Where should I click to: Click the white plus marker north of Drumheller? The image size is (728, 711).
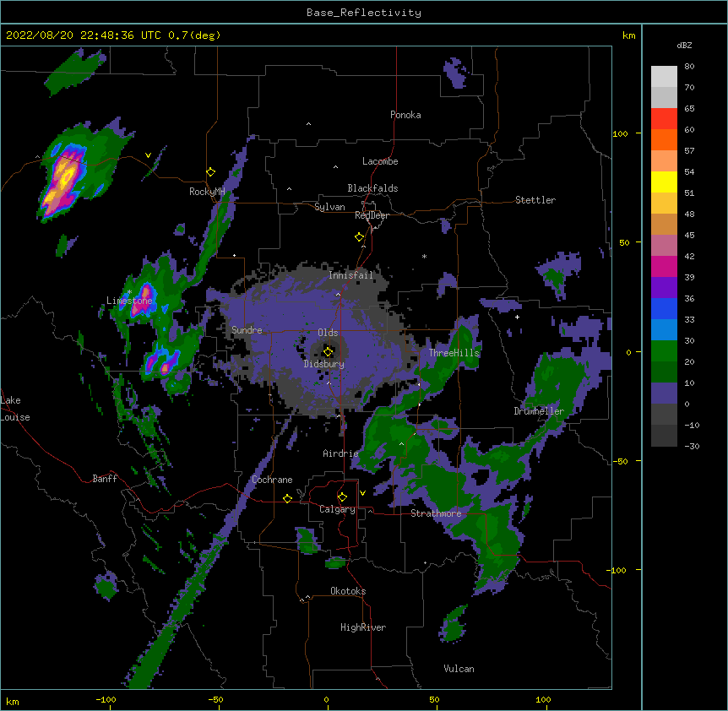click(x=517, y=317)
